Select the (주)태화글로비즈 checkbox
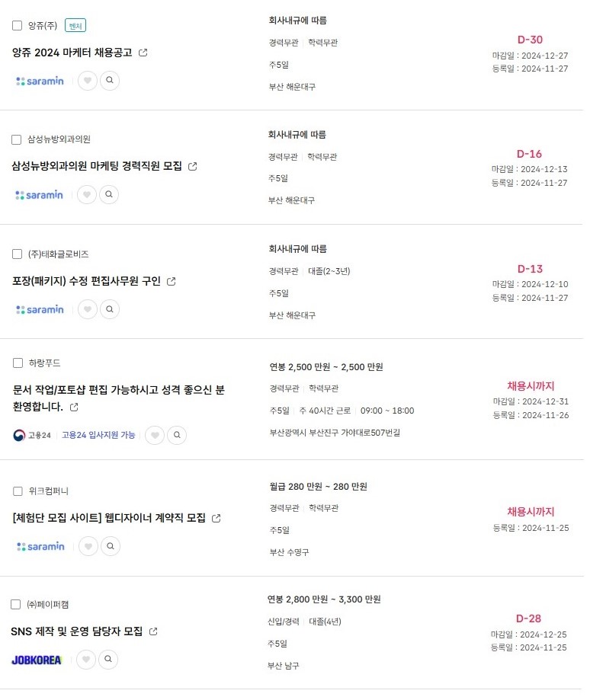 point(17,254)
